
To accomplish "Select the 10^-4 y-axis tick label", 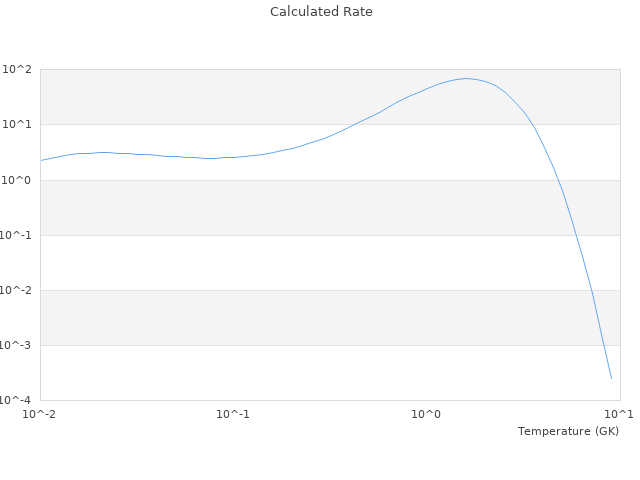I will click(17, 400).
